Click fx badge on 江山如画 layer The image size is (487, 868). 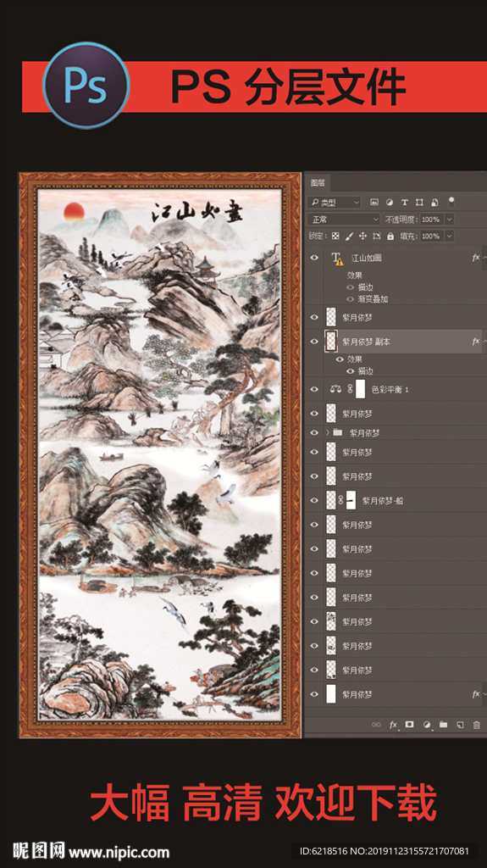[x=475, y=258]
